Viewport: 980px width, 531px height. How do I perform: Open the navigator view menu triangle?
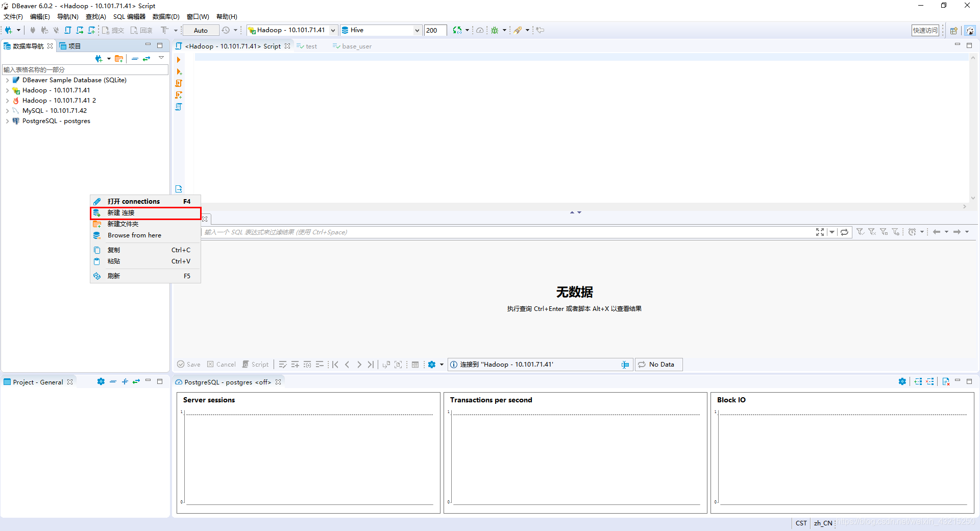(x=161, y=58)
